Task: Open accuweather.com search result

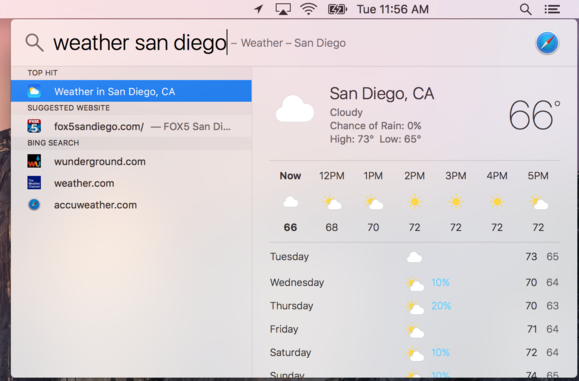Action: [x=131, y=205]
